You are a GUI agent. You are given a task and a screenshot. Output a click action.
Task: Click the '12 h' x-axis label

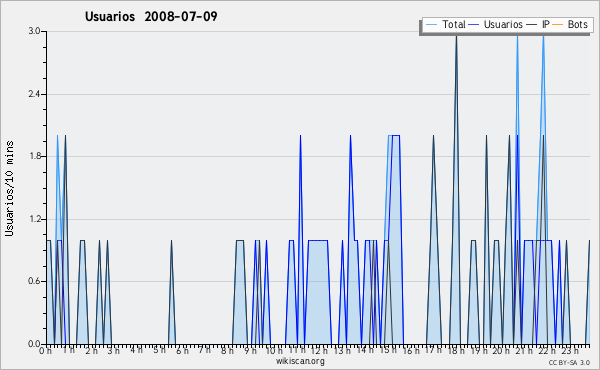(x=319, y=350)
